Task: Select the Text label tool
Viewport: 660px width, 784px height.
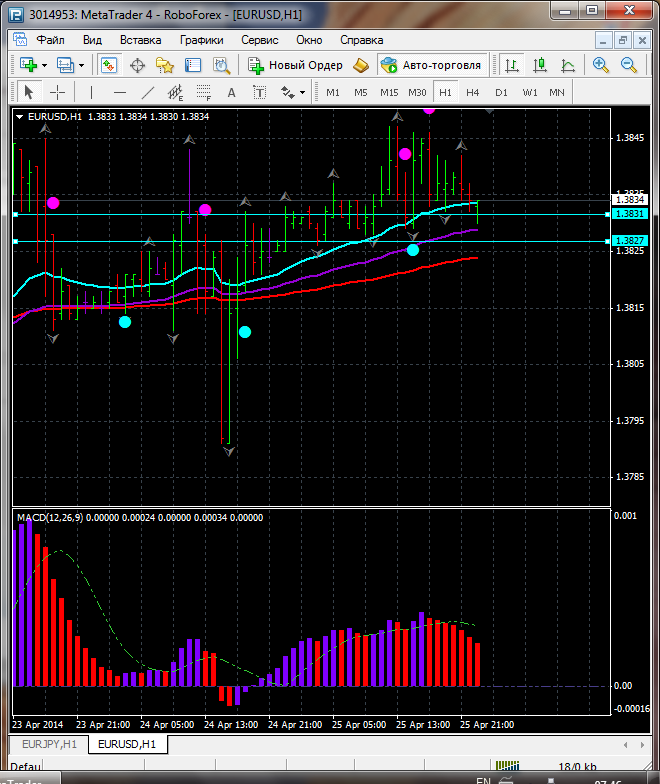Action: (232, 92)
